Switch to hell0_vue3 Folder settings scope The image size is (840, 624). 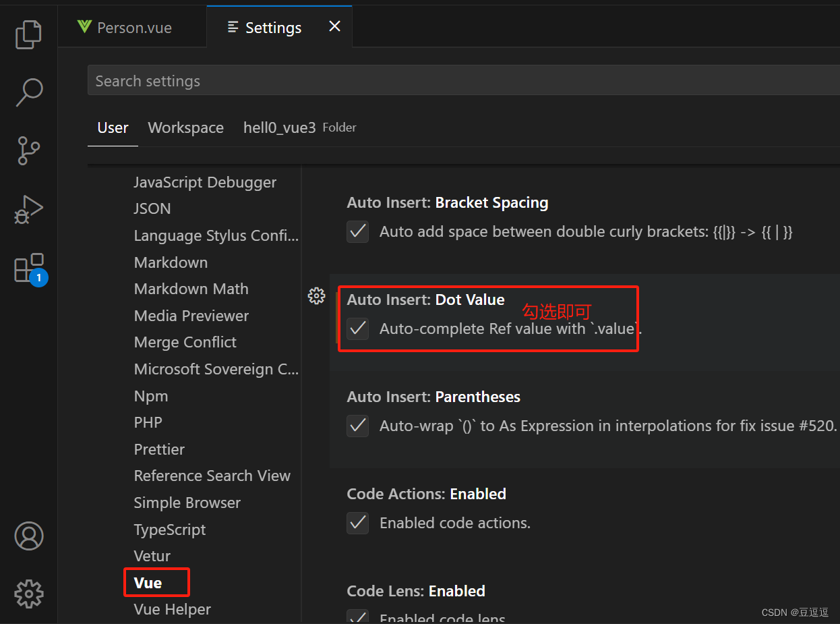point(299,127)
